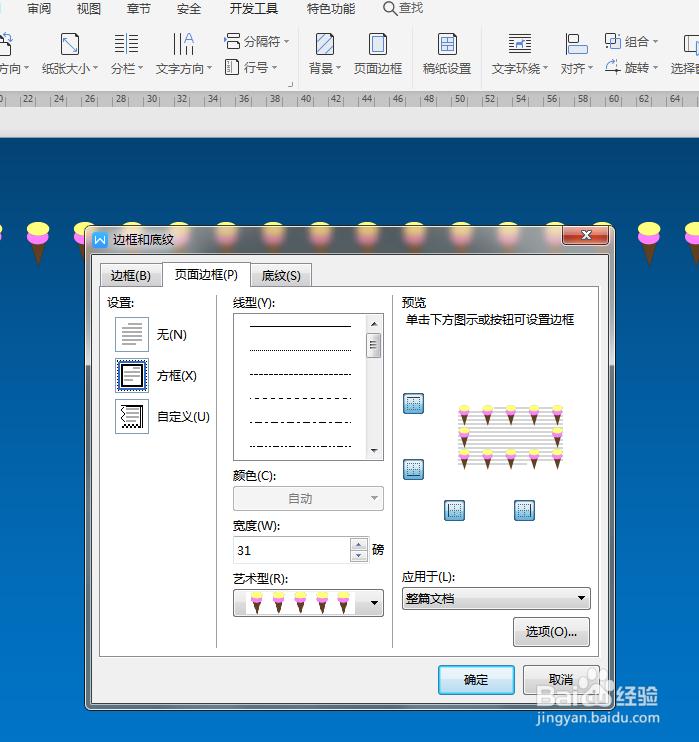The height and width of the screenshot is (742, 699).
Task: Switch to the 底纹(S) shading tab
Action: [x=281, y=275]
